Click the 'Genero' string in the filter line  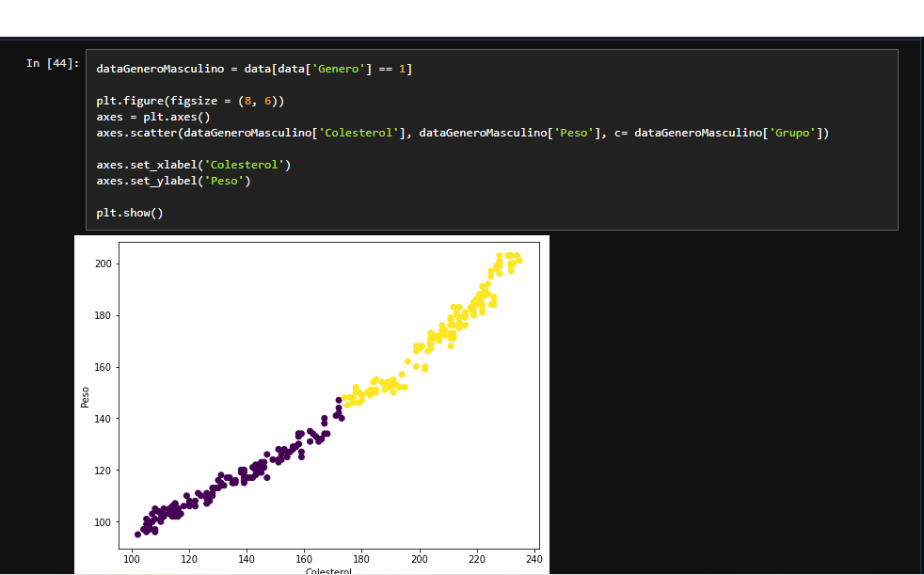[x=339, y=69]
